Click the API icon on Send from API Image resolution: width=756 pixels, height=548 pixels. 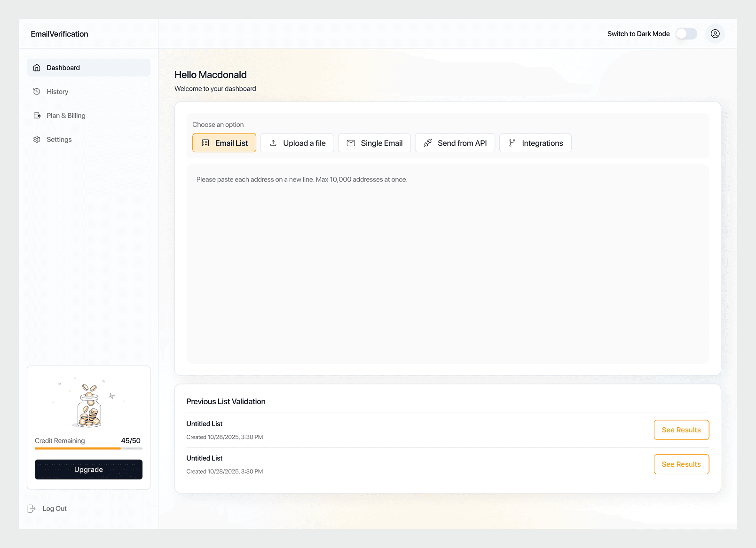click(428, 143)
